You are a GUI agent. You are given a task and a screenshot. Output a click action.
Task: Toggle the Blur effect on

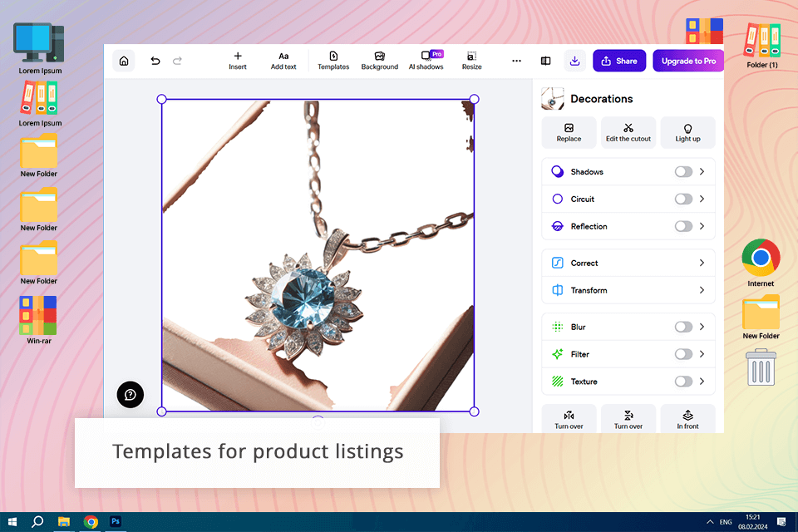click(683, 327)
